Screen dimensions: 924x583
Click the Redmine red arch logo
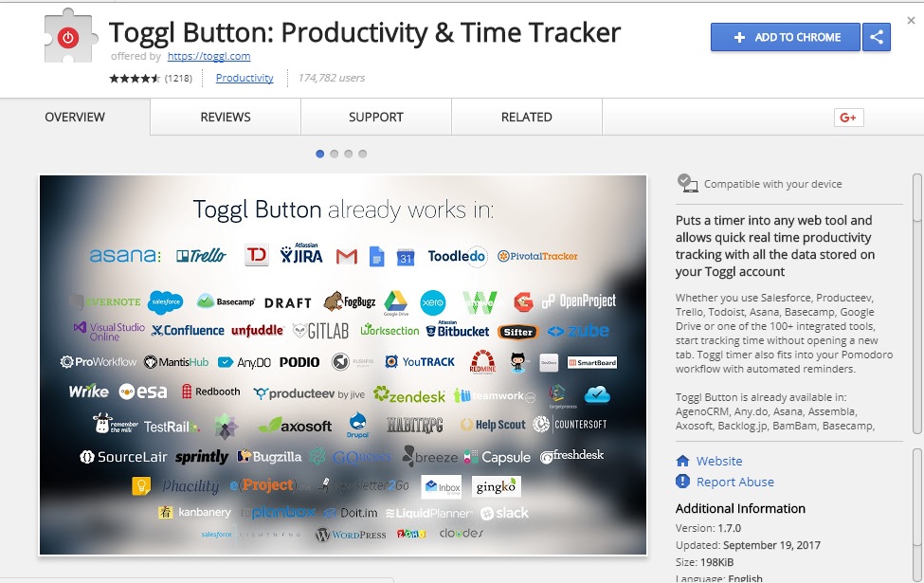click(482, 362)
